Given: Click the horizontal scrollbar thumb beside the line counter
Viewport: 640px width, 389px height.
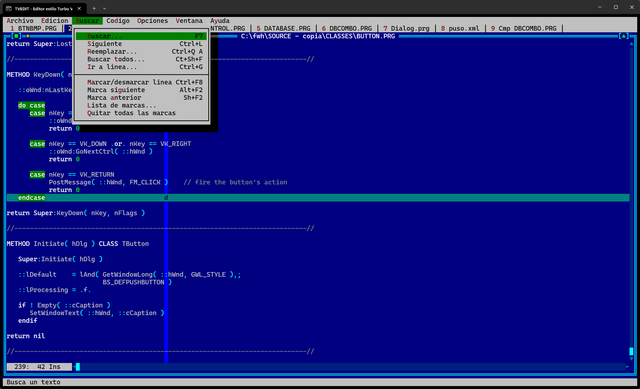Looking at the screenshot, I should [78, 367].
